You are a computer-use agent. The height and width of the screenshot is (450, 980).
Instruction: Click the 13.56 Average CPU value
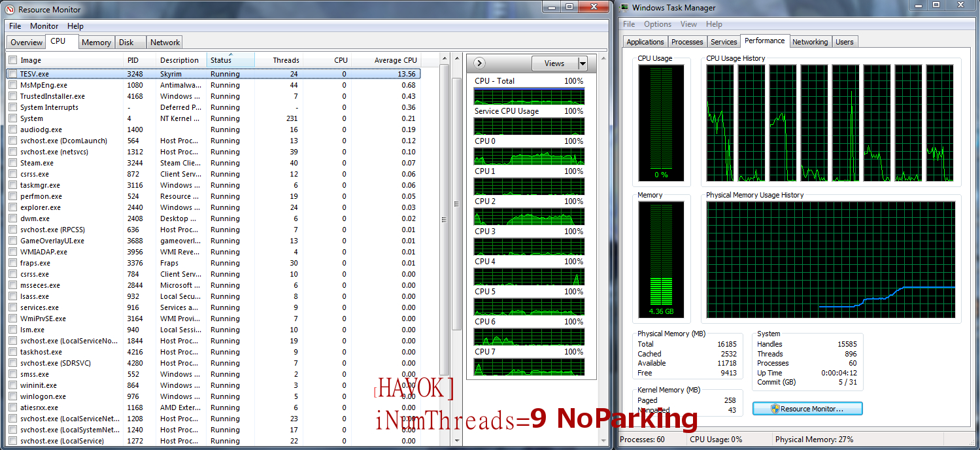click(x=406, y=74)
